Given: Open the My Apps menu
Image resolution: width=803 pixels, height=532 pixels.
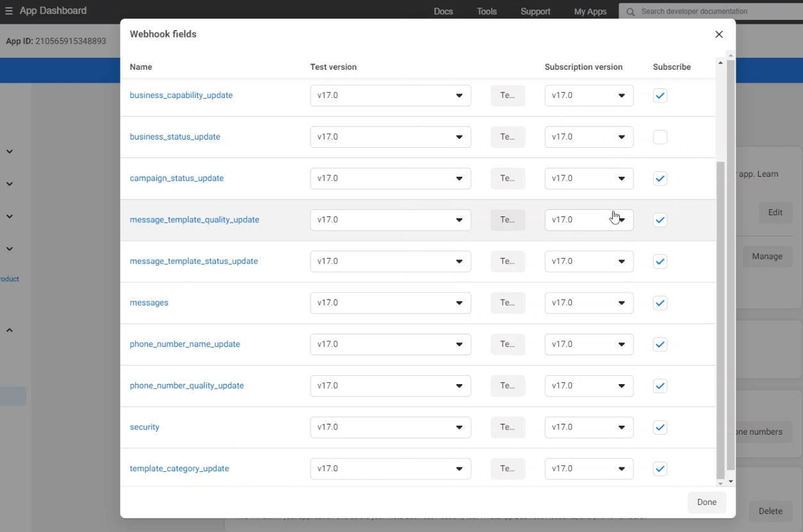Looking at the screenshot, I should click(589, 11).
